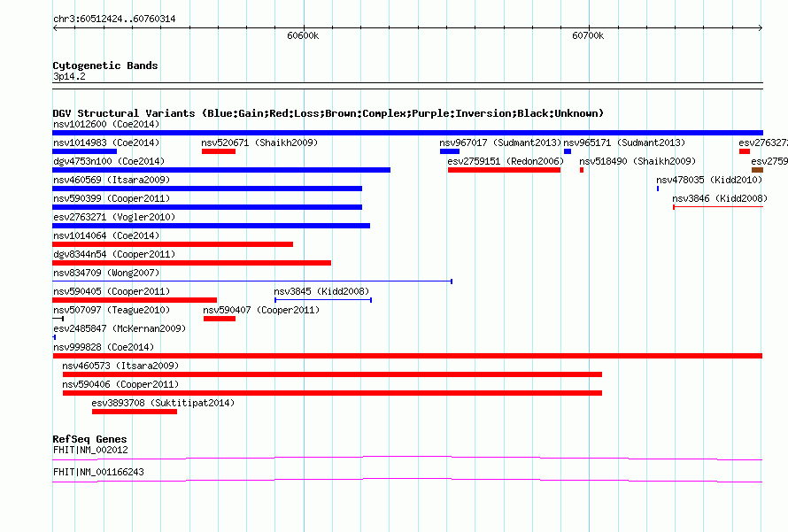Open nsv478035 (Kidd2010) variant label
This screenshot has height=532, width=788.
pos(709,180)
